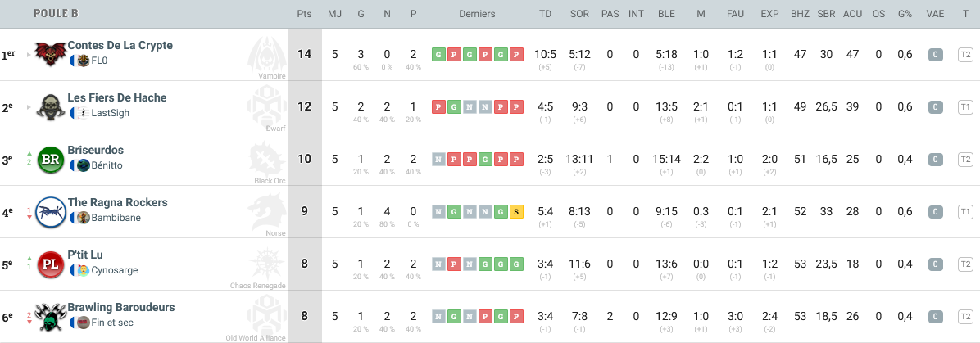The image size is (980, 343).
Task: Click VAE badge in P'tit Lu row
Action: coord(935,264)
